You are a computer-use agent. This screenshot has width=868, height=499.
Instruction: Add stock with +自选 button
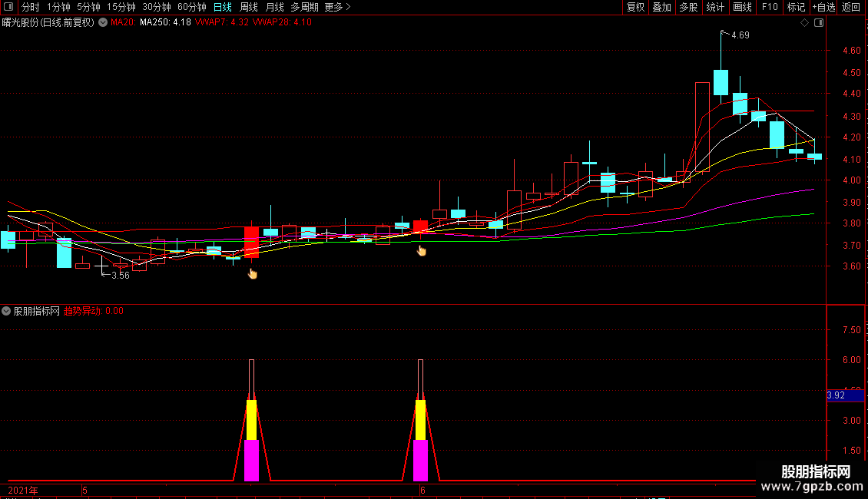click(x=823, y=7)
